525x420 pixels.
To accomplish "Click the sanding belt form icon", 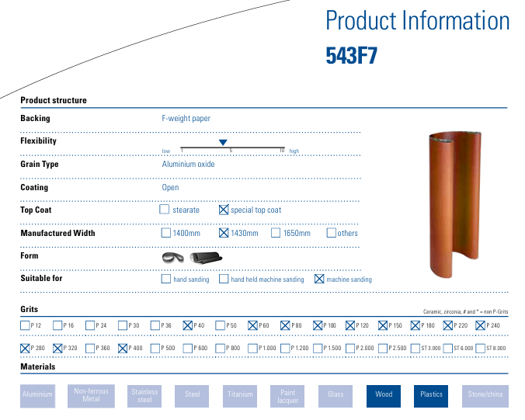I will 172,258.
